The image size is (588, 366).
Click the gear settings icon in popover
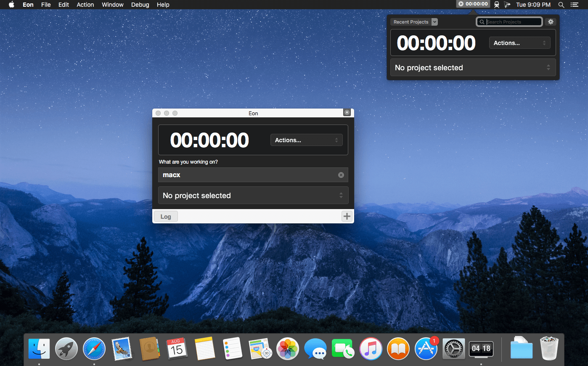point(551,22)
